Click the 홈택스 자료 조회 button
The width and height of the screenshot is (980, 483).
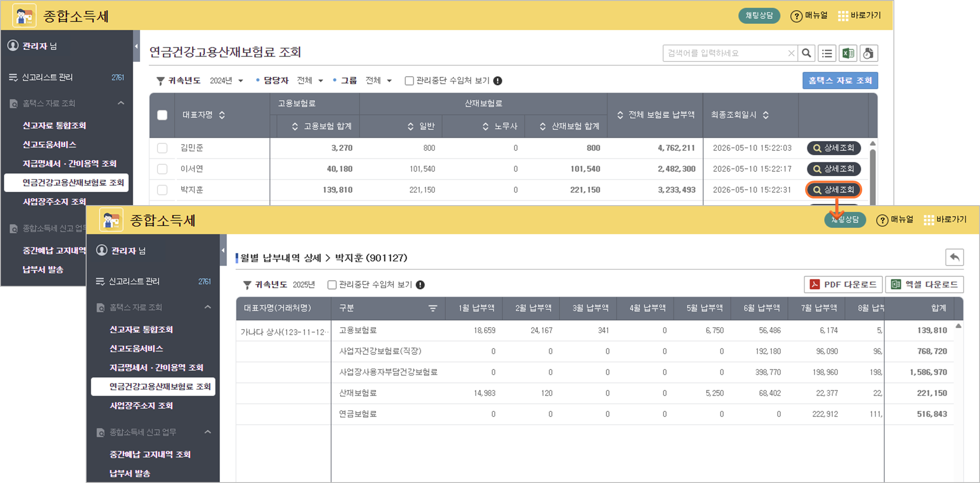tap(839, 81)
